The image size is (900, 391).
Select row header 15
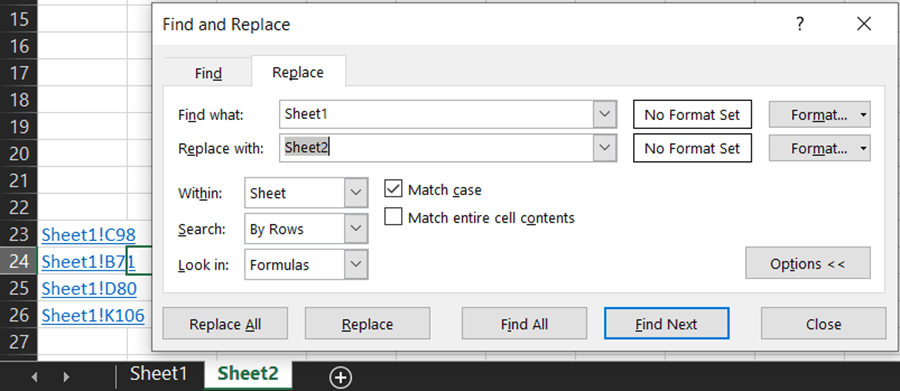(19, 19)
